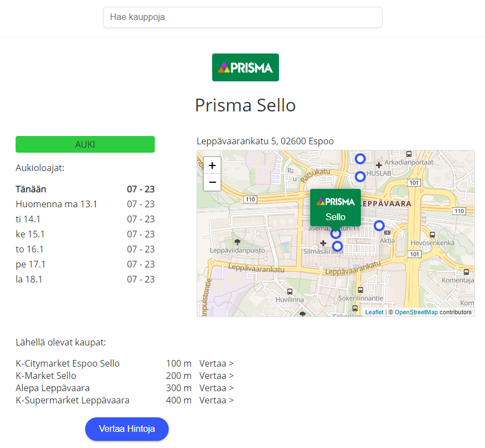Click the Vertaa Hintoja button
Image resolution: width=485 pixels, height=448 pixels.
127,429
